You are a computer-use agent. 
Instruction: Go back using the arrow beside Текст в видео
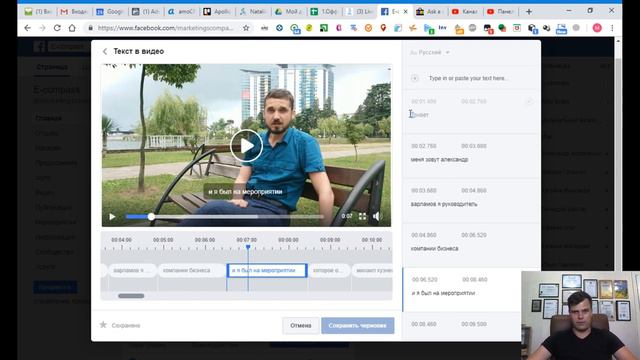click(105, 51)
